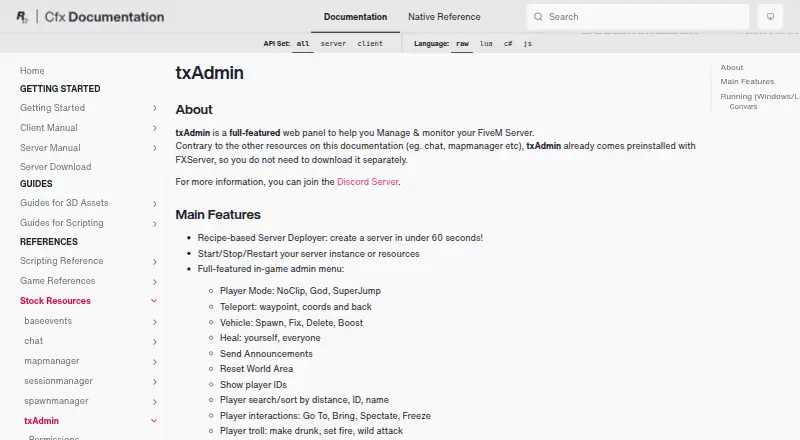Open the Server Download link
Image resolution: width=800 pixels, height=440 pixels.
[56, 167]
